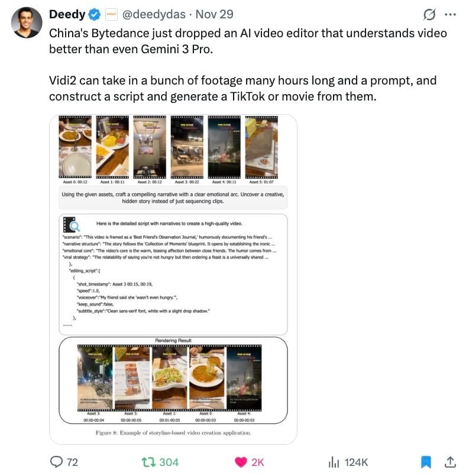Open the three-dot more options menu
Image resolution: width=469 pixels, height=476 pixels.
coord(450,14)
